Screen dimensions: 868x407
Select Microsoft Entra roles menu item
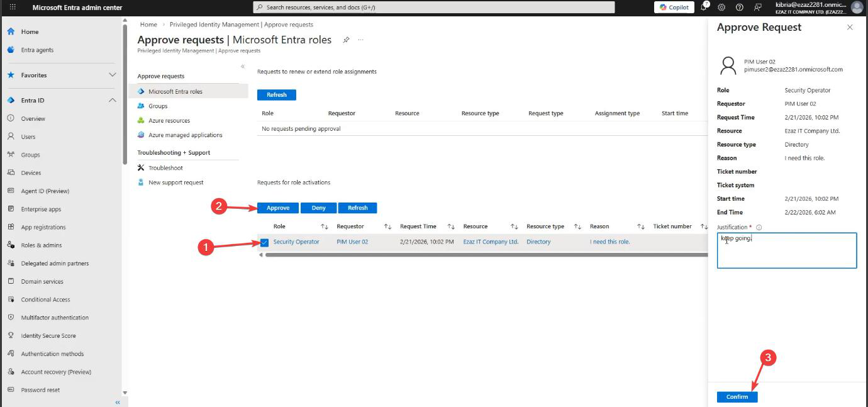[188, 91]
